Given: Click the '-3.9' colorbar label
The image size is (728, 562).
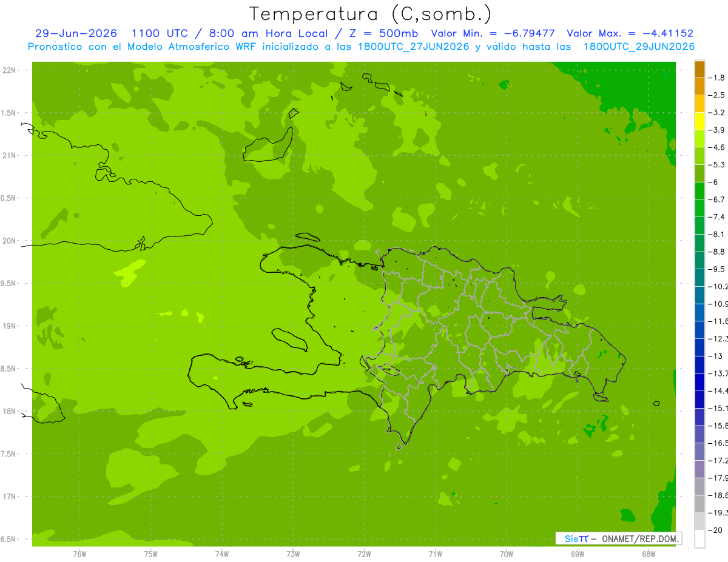Looking at the screenshot, I should pyautogui.click(x=716, y=130).
